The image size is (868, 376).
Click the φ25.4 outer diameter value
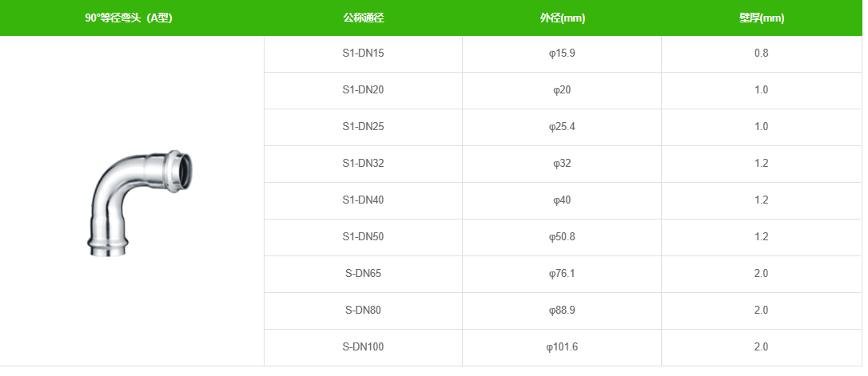[562, 127]
